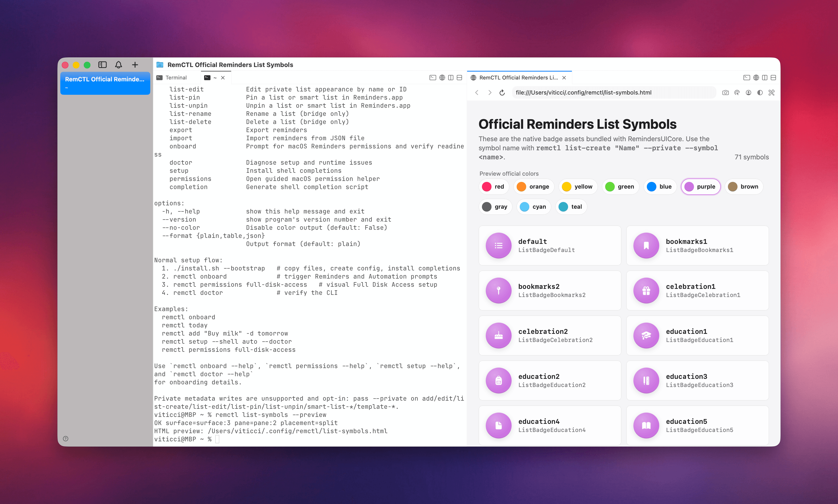Reload the list-symbols.html page

[x=502, y=93]
